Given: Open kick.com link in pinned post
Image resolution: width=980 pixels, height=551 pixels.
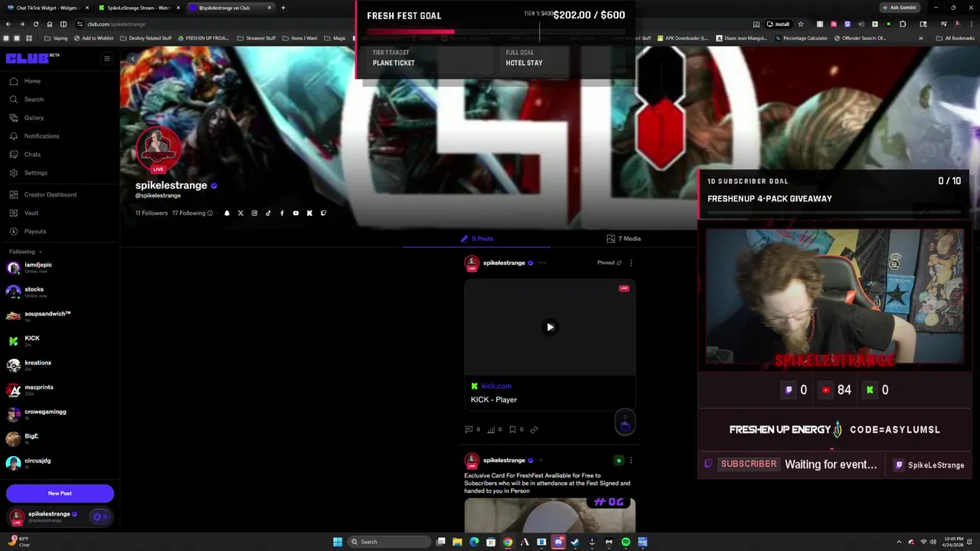Looking at the screenshot, I should coord(496,386).
